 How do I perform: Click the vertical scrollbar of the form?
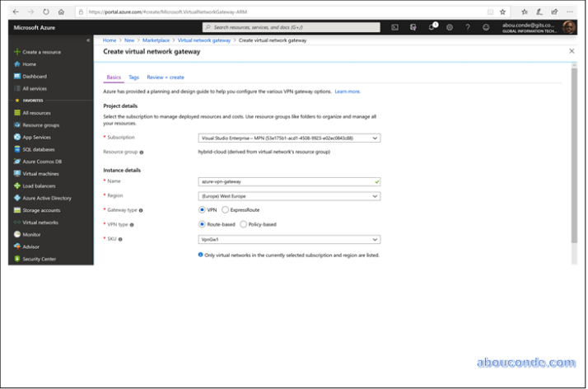574,157
